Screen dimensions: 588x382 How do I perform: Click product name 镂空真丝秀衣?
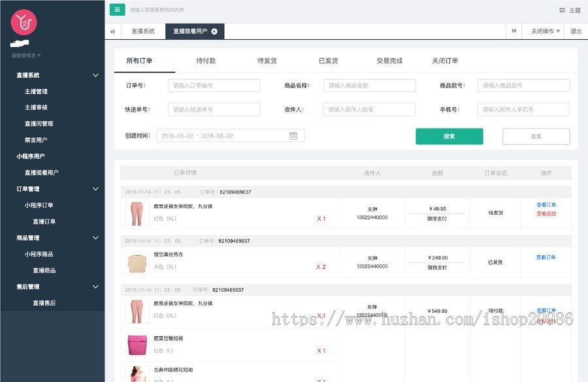tap(169, 255)
